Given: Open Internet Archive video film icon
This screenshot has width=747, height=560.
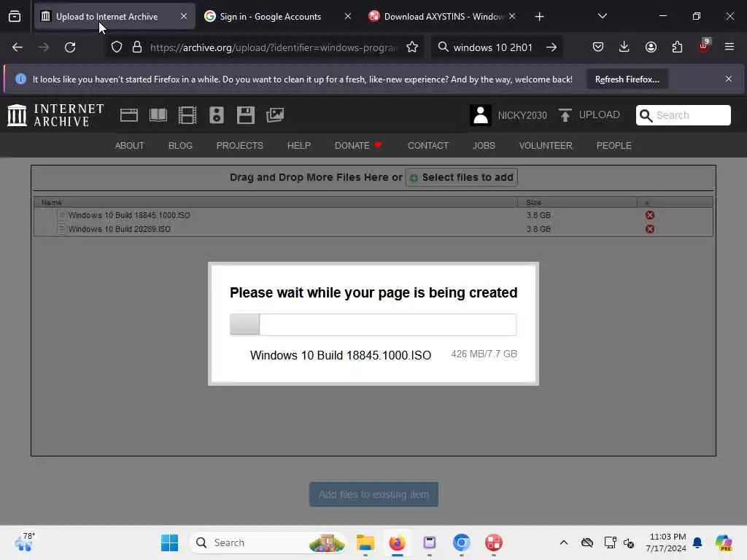Looking at the screenshot, I should coord(187,115).
